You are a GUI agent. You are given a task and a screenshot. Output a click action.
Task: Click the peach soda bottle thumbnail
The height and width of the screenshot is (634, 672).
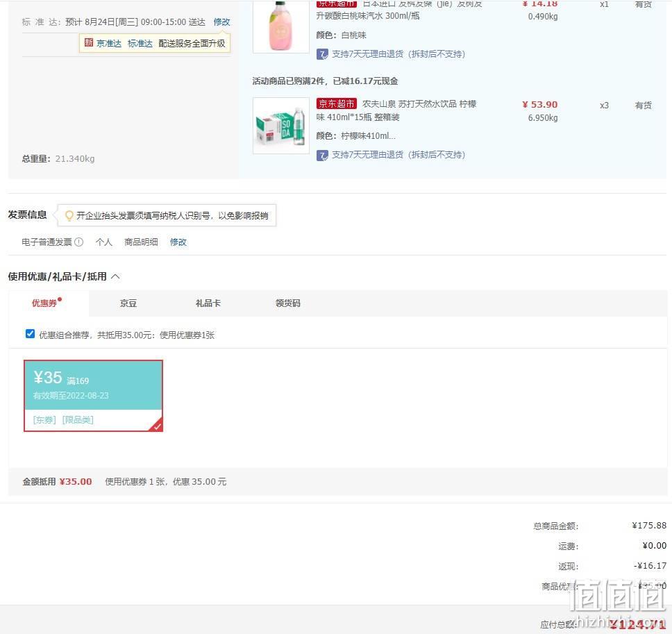coord(281,26)
